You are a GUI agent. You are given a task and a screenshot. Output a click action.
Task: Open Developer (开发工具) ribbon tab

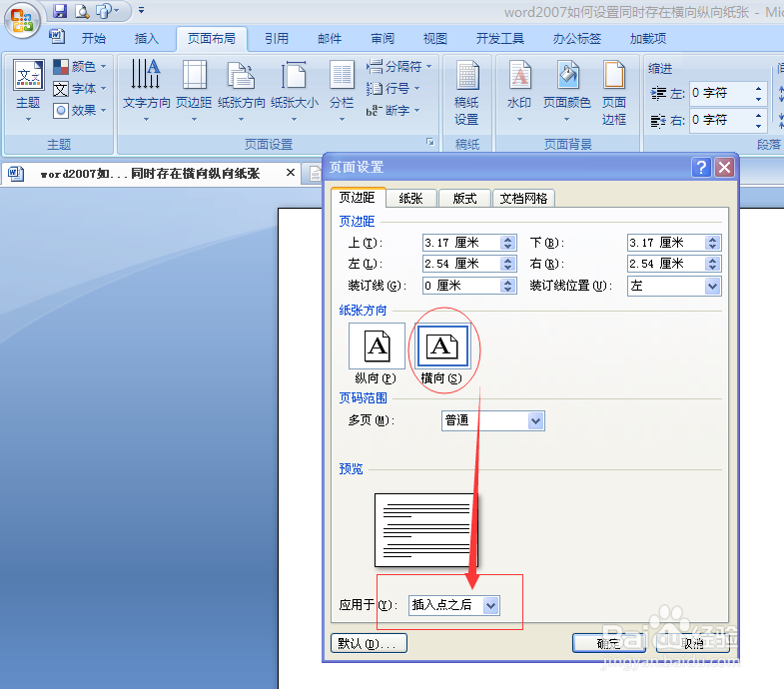[500, 39]
